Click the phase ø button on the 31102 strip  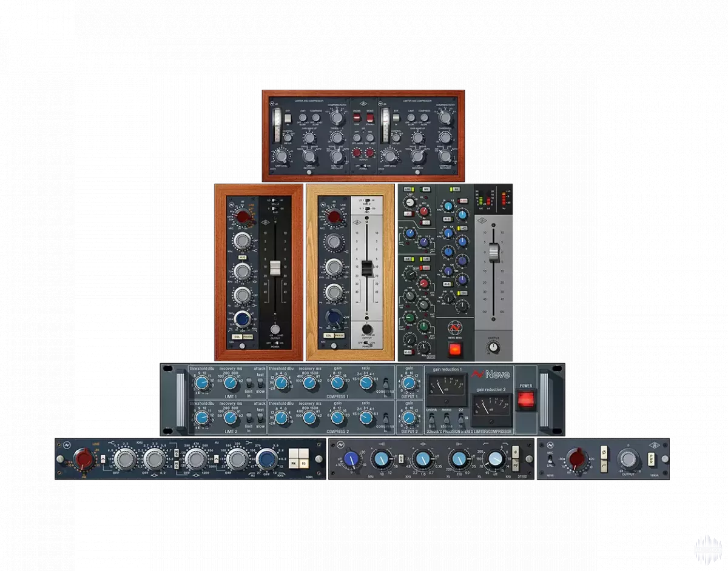[515, 452]
